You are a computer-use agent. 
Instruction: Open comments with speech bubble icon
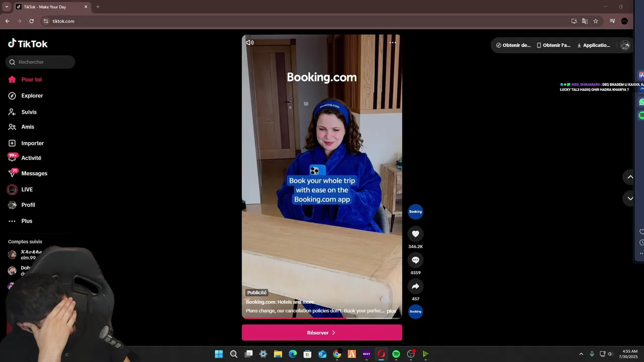point(416,260)
